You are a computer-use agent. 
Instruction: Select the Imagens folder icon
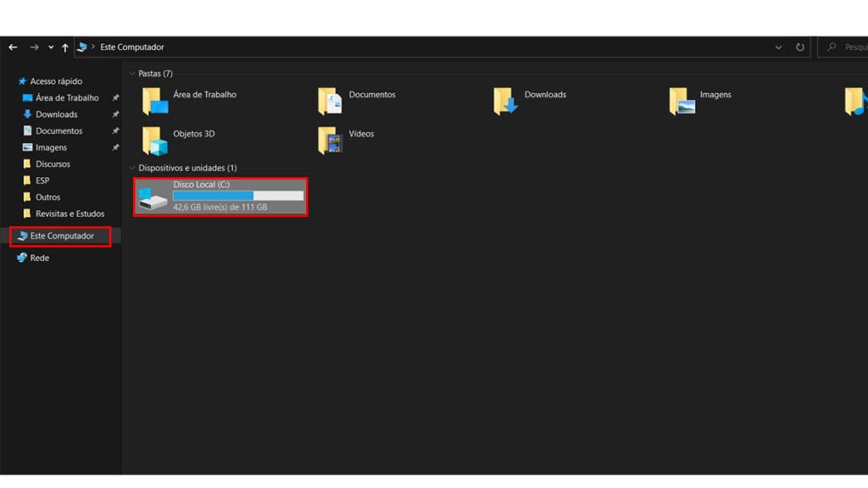tap(682, 102)
